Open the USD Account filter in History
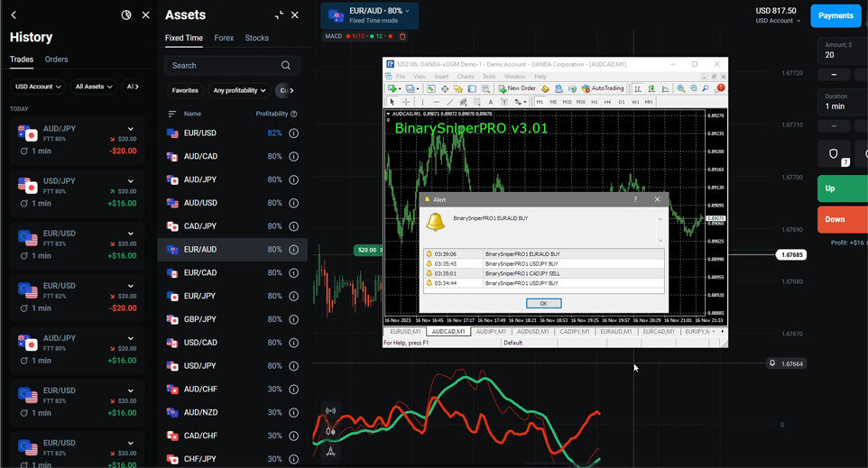Screen dimensions: 868x468 tap(38, 87)
